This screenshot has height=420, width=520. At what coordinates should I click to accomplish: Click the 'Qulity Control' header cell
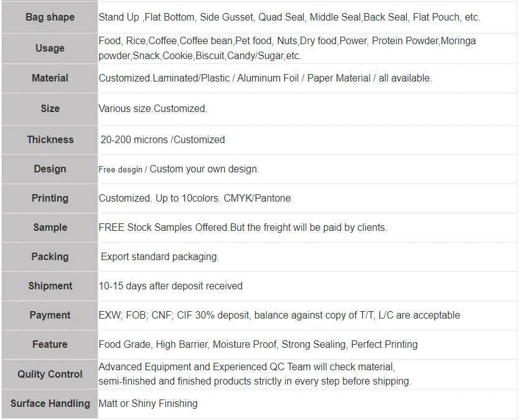(50, 374)
